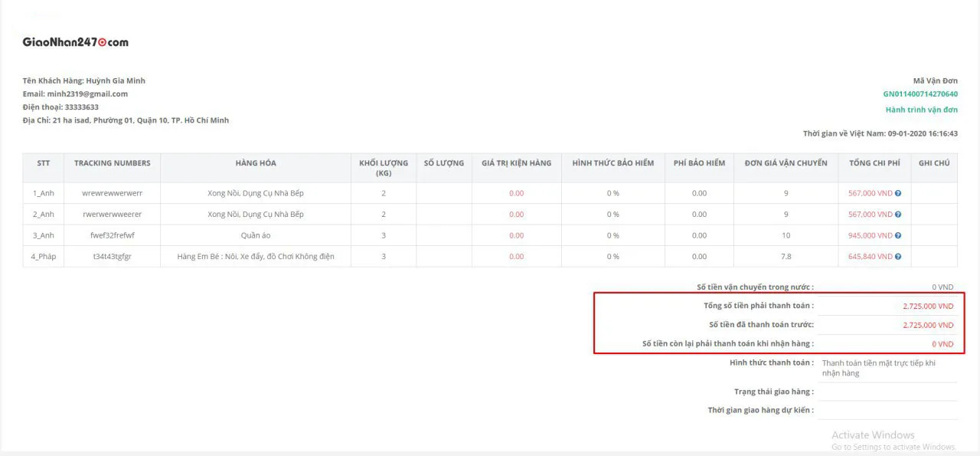The image size is (980, 456).
Task: Select row 4_Pháp cell
Action: click(x=44, y=257)
